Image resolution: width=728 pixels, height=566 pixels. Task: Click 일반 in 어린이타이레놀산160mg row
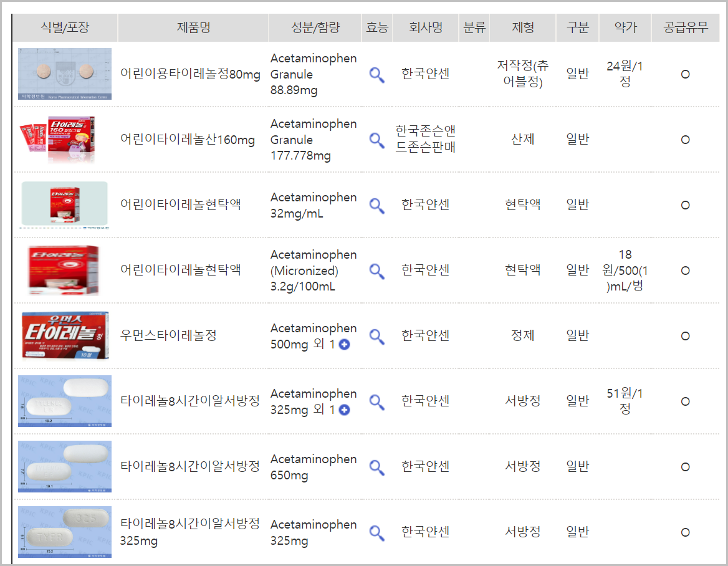click(x=578, y=139)
